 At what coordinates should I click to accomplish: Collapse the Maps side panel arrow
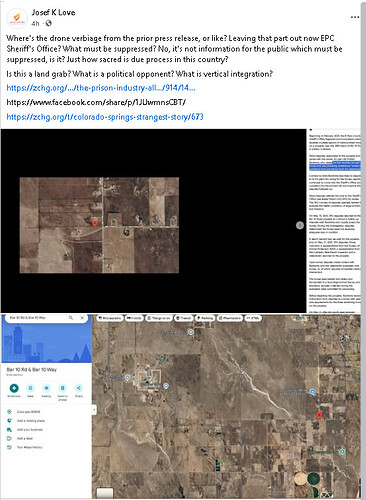tap(94, 409)
